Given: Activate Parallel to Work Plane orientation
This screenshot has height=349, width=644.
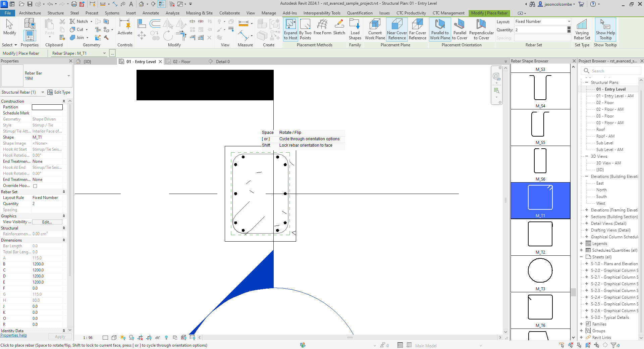Looking at the screenshot, I should pos(439,30).
